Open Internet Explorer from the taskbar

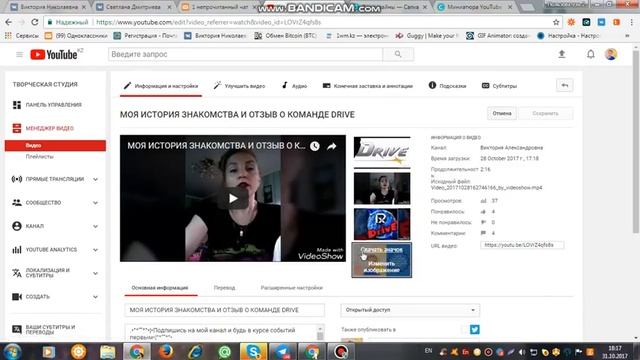tap(195, 351)
